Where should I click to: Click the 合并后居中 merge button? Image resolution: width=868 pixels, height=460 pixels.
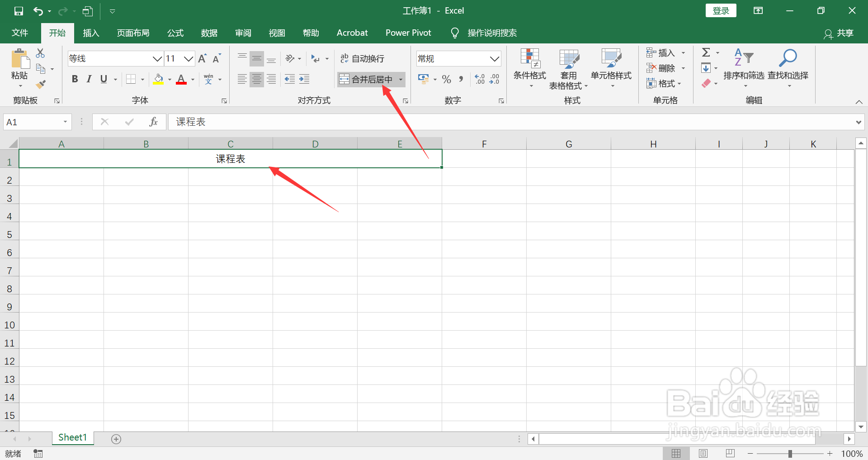366,80
